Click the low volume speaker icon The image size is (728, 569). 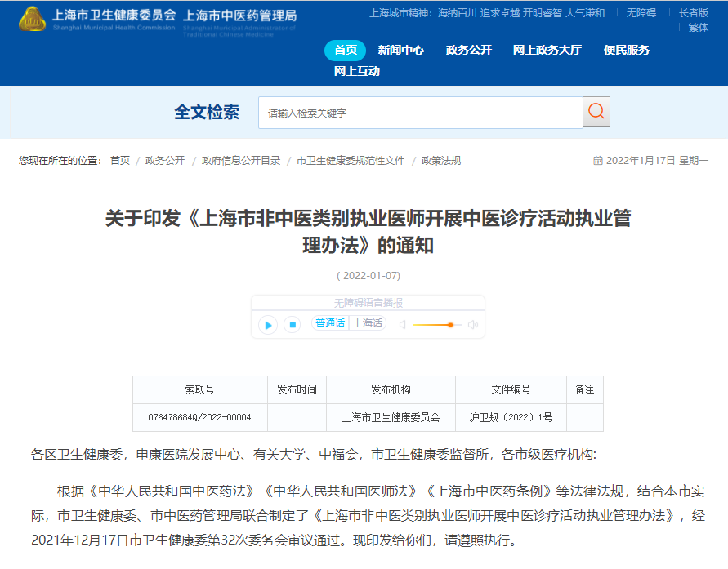[402, 325]
